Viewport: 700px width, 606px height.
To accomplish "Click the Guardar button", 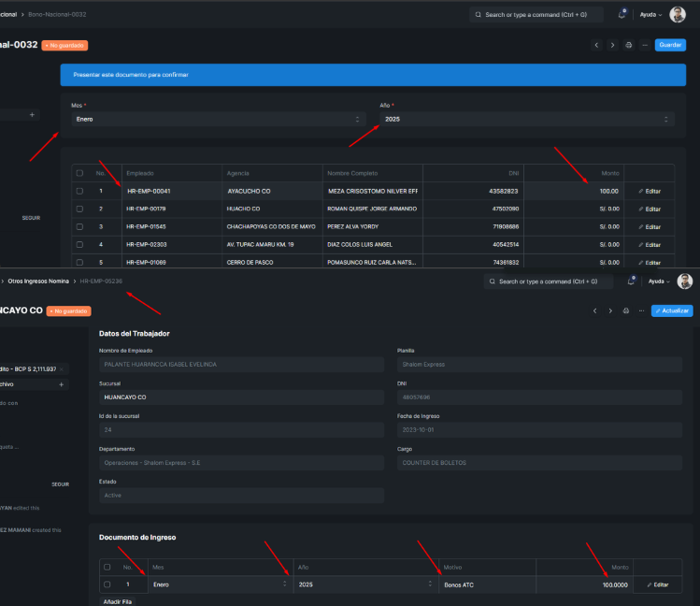I will (x=670, y=45).
